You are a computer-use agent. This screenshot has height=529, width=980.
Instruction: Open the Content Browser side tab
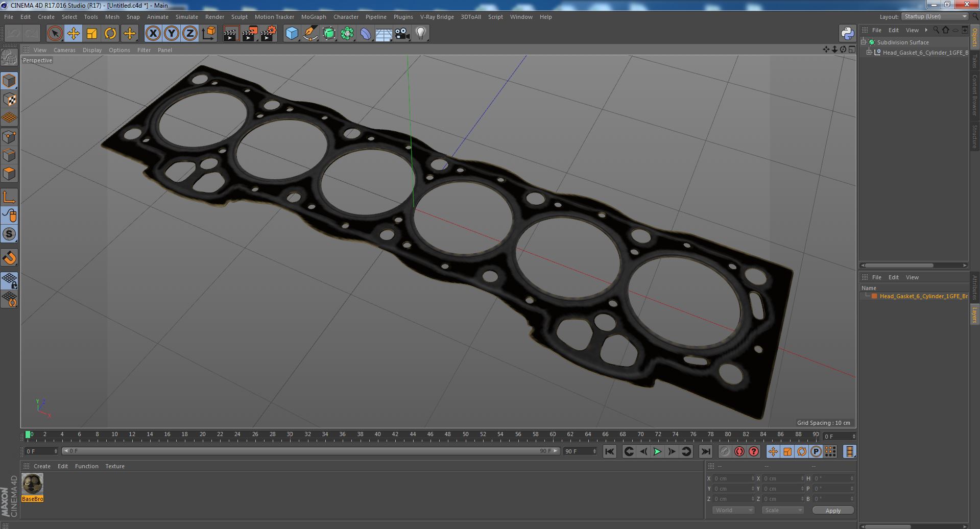click(x=974, y=95)
